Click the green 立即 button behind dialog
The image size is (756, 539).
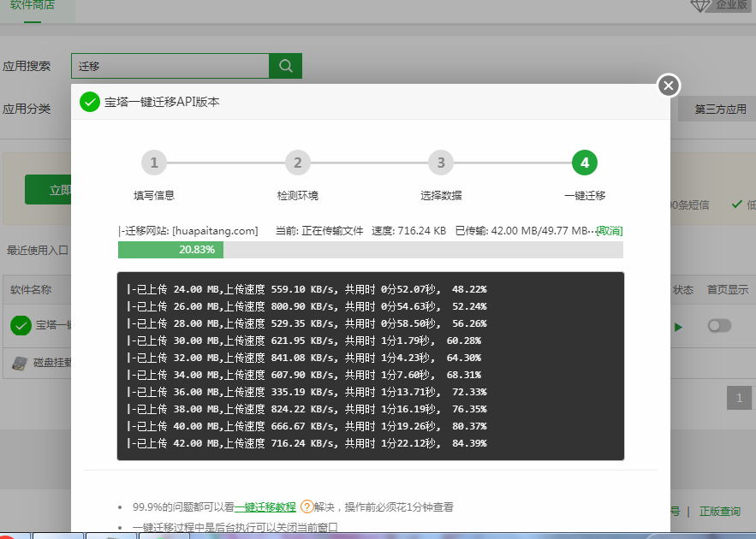pyautogui.click(x=48, y=189)
